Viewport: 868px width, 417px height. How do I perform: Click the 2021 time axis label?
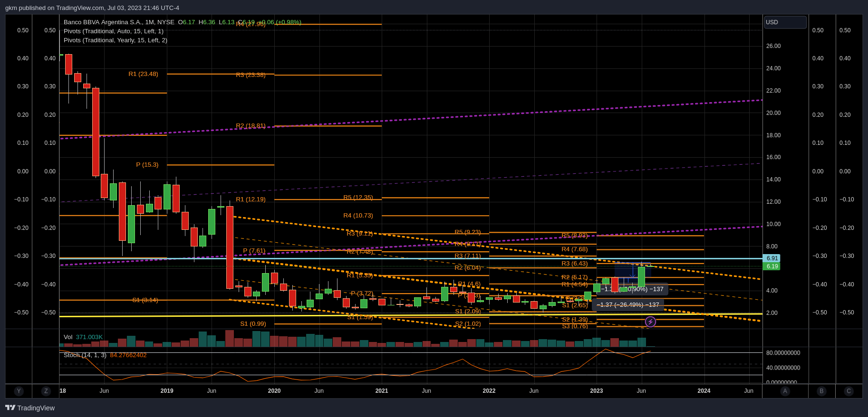coord(382,391)
